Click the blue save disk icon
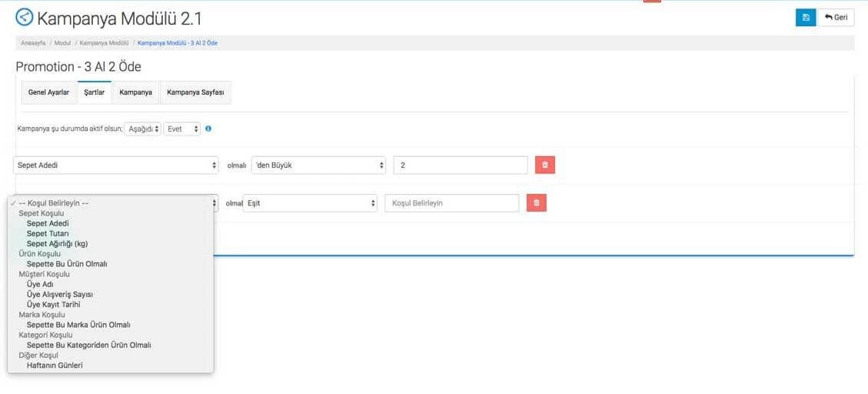Screen dimensions: 868x394 (805, 18)
